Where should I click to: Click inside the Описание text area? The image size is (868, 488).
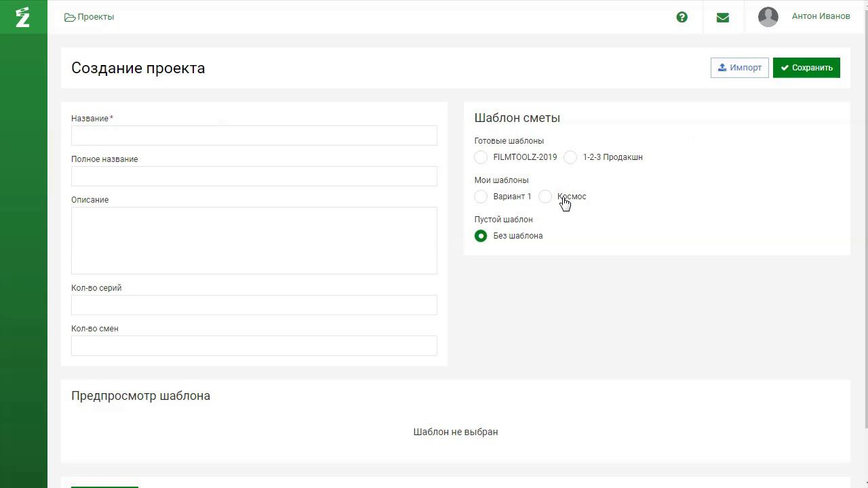coord(254,241)
